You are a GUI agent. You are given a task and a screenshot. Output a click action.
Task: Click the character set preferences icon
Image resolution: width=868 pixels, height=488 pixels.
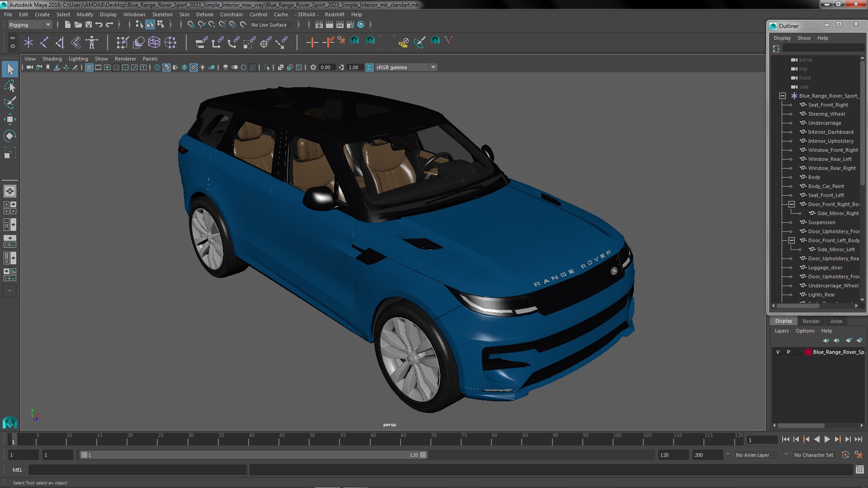coord(859,455)
